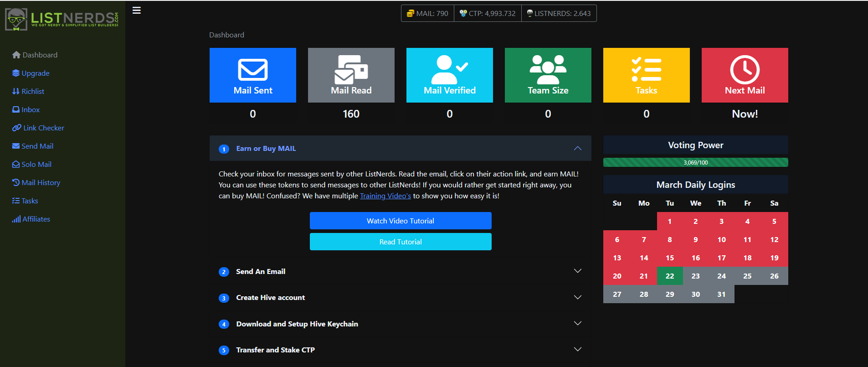
Task: Click the Mail Sent envelope tile icon
Action: (x=253, y=70)
